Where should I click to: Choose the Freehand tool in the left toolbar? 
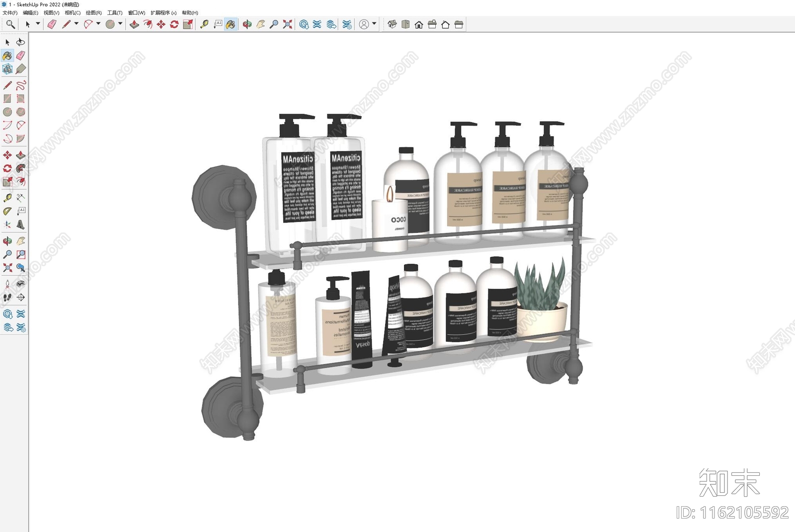point(20,85)
